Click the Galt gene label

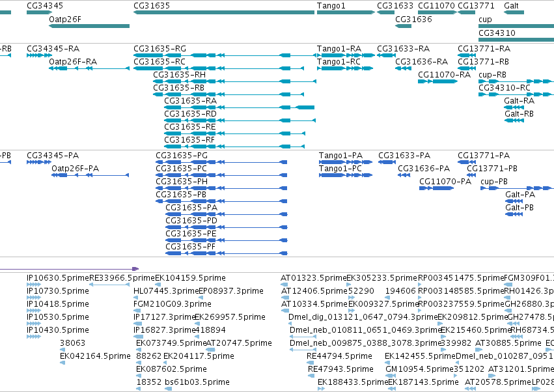coord(511,6)
